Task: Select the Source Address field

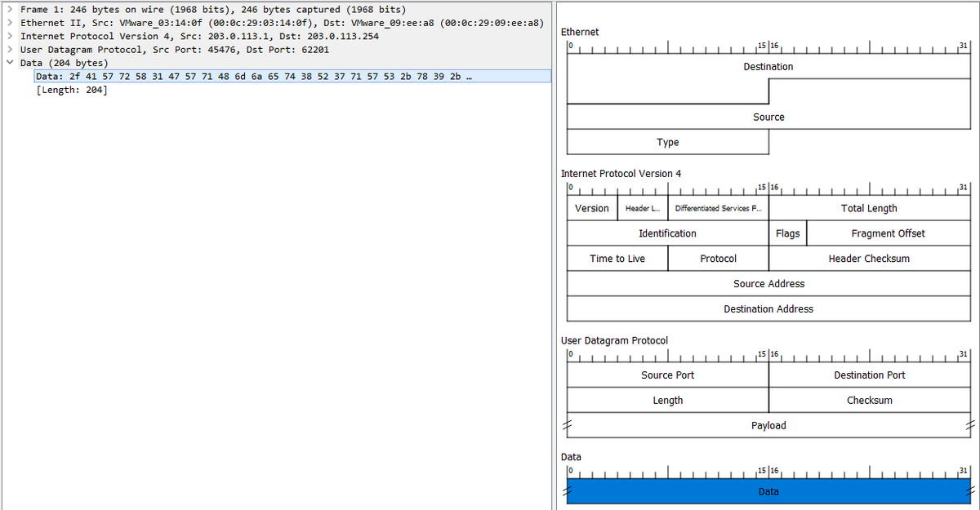Action: [768, 283]
